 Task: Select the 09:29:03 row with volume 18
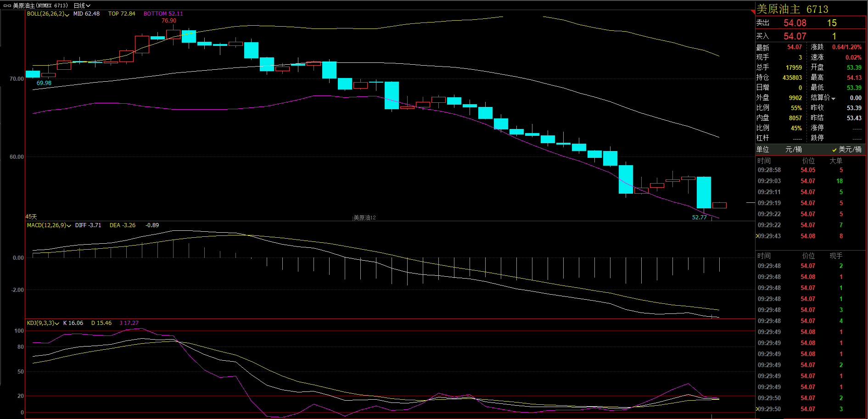[810, 181]
